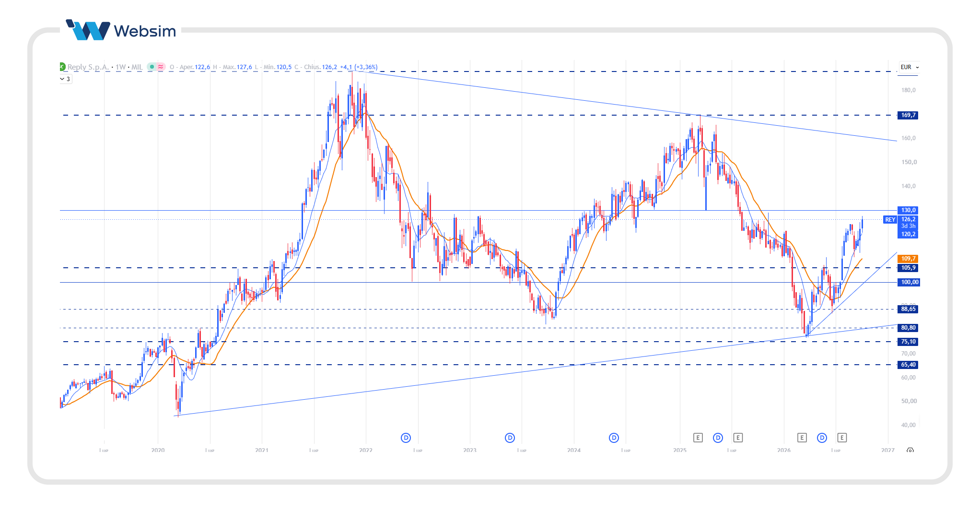The image size is (980, 512).
Task: Click the orange 109,7 moving average label
Action: tap(908, 259)
